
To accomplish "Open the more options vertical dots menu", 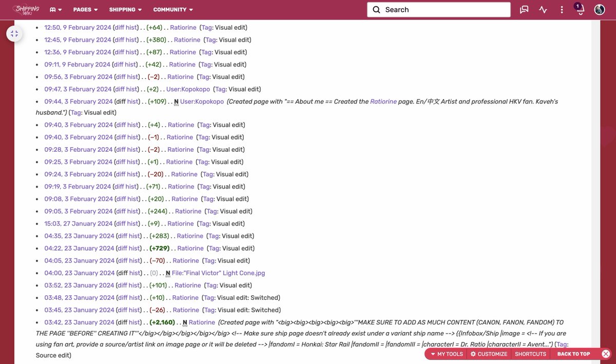I will coord(562,10).
